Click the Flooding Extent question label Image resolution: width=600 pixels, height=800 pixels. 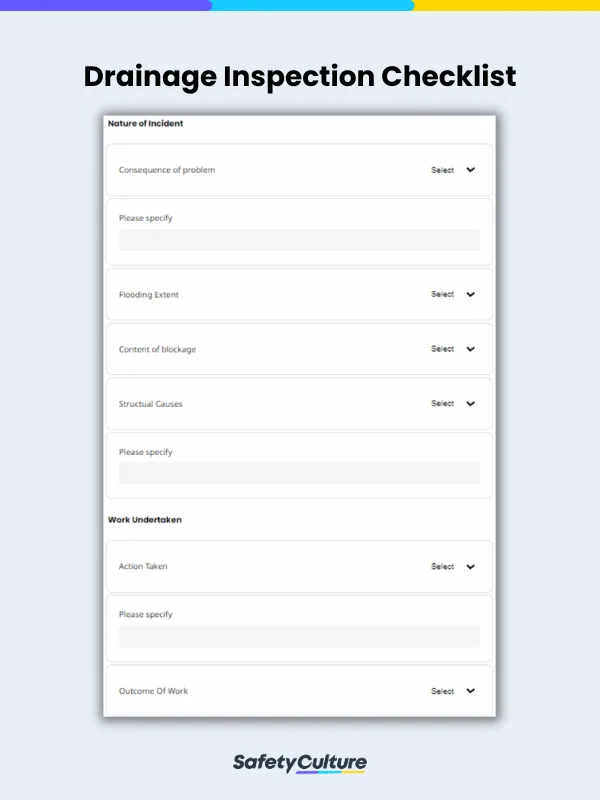point(149,295)
